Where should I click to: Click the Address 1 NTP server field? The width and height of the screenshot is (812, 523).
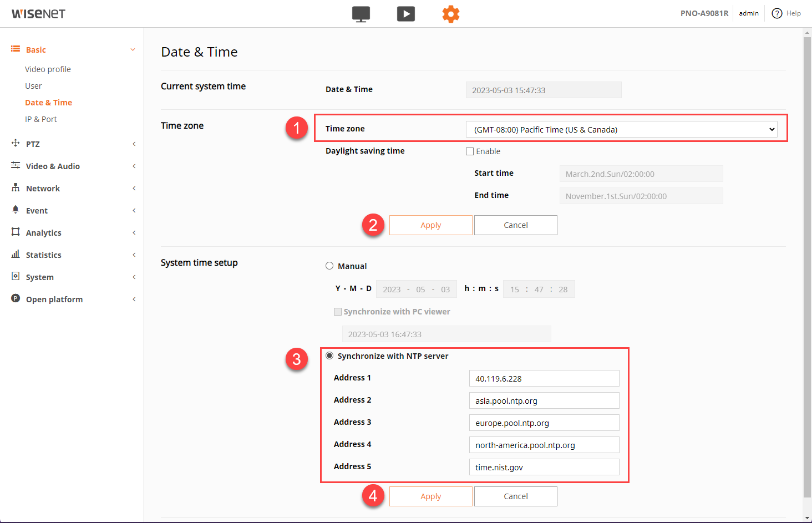tap(544, 378)
